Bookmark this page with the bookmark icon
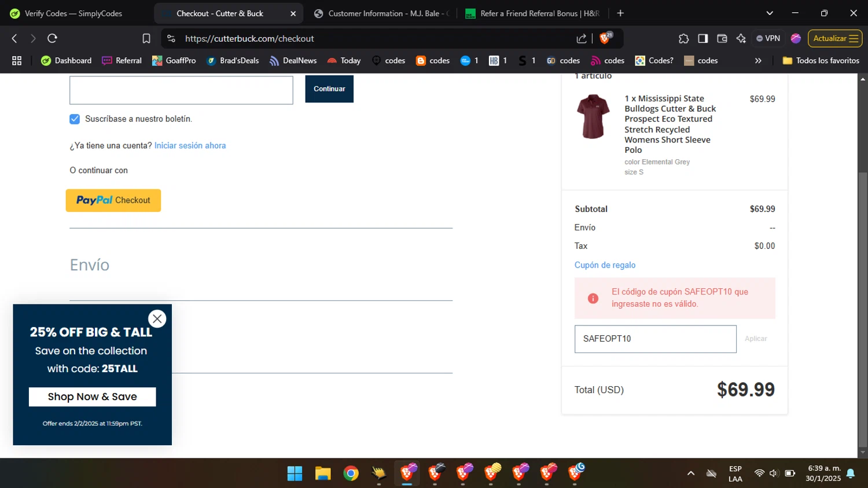 point(146,38)
